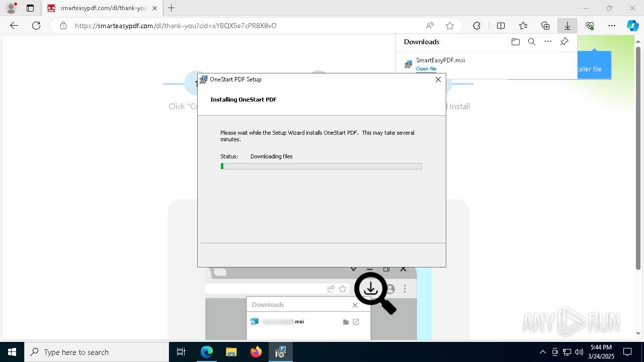
Task: Open Edge Settings and more menu
Action: pos(612,26)
